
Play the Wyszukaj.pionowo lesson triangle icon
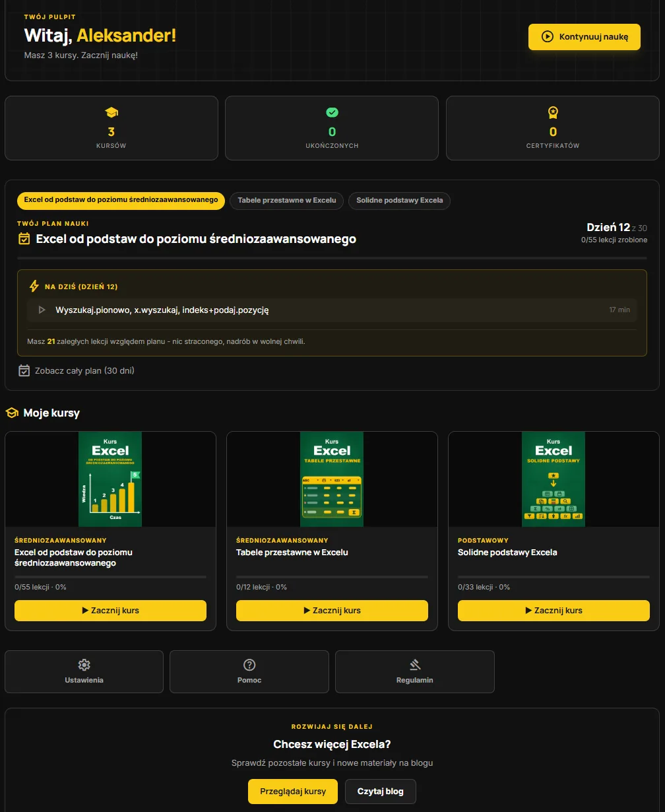coord(42,310)
